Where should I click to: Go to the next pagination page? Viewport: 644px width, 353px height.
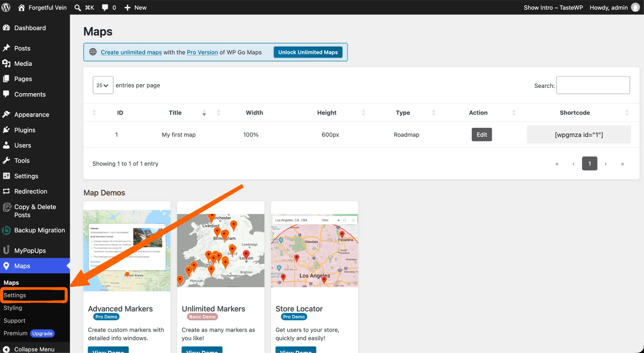coord(606,164)
